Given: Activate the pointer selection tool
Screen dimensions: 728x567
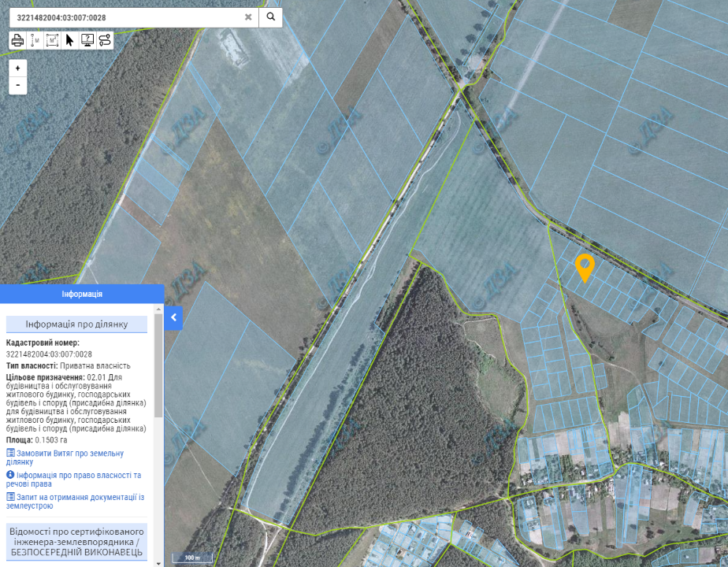Looking at the screenshot, I should [69, 40].
